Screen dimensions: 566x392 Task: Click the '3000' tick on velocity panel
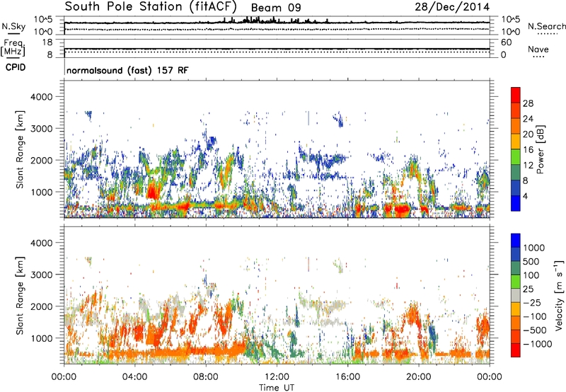[x=42, y=275]
